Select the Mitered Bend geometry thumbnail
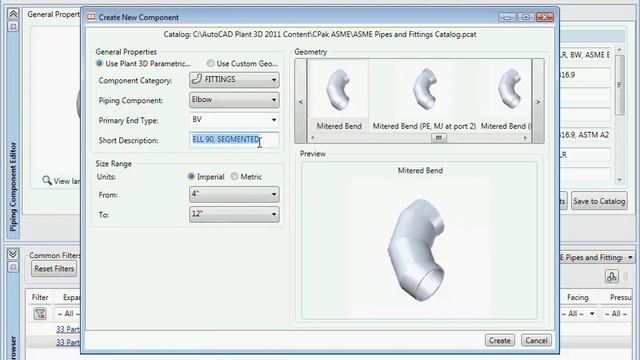This screenshot has height=360, width=640. click(339, 96)
